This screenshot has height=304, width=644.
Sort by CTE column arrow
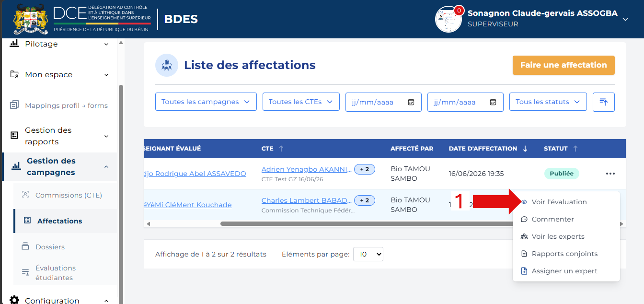281,149
